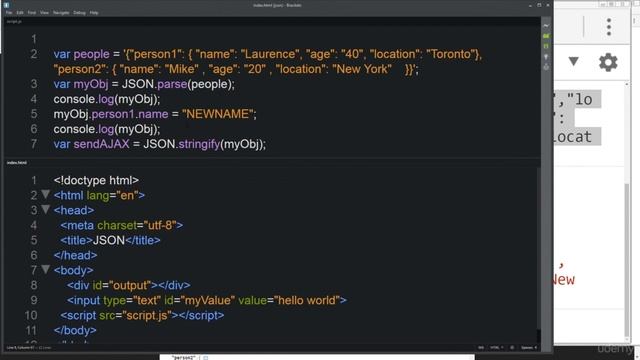The height and width of the screenshot is (360, 640).
Task: Click the red 'New' text in devtools
Action: tap(563, 280)
